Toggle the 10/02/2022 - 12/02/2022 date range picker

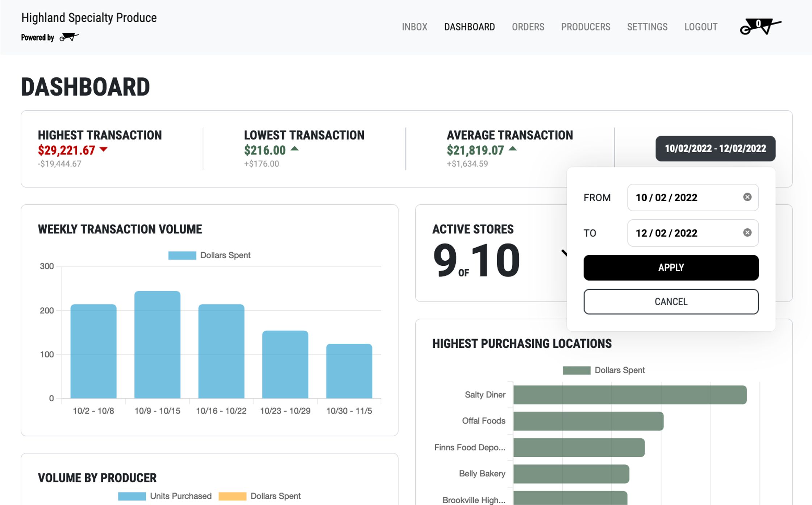point(715,148)
